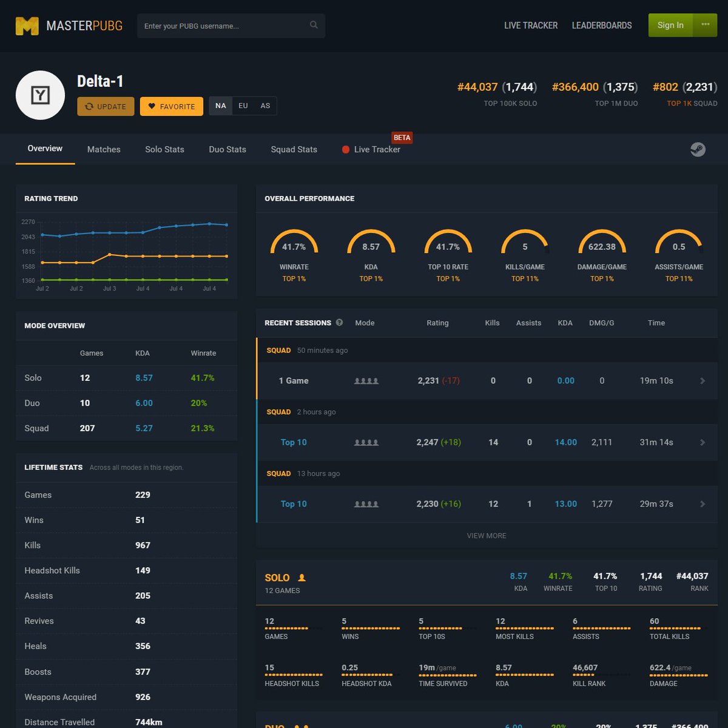Open Live Tracker in top navigation
Viewport: 728px width, 728px height.
[531, 25]
